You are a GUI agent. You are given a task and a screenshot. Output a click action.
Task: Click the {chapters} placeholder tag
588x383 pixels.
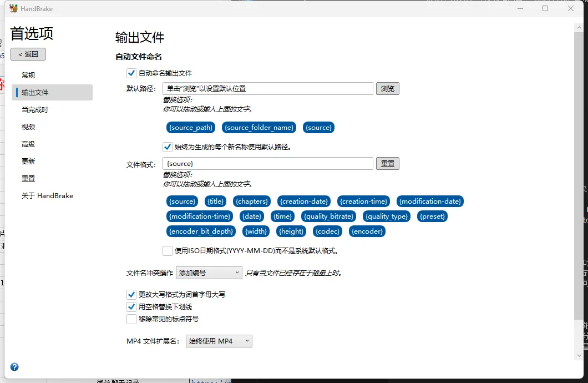tap(252, 201)
